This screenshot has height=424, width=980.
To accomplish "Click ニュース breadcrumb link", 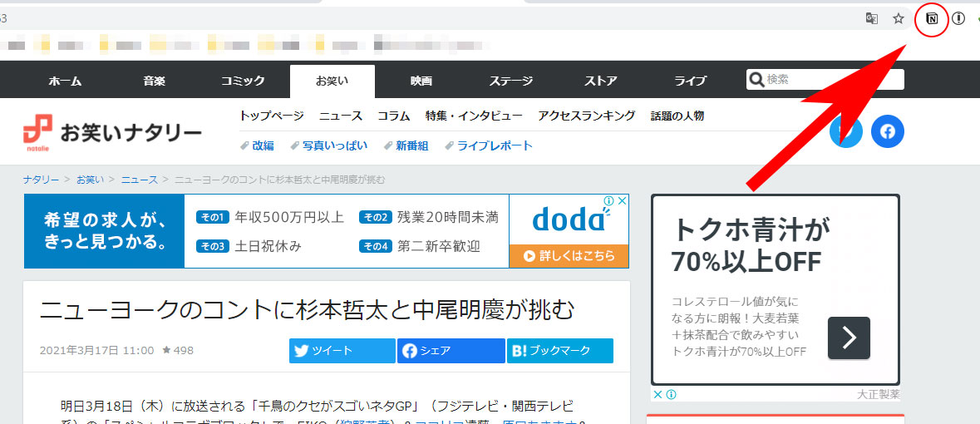I will [140, 180].
